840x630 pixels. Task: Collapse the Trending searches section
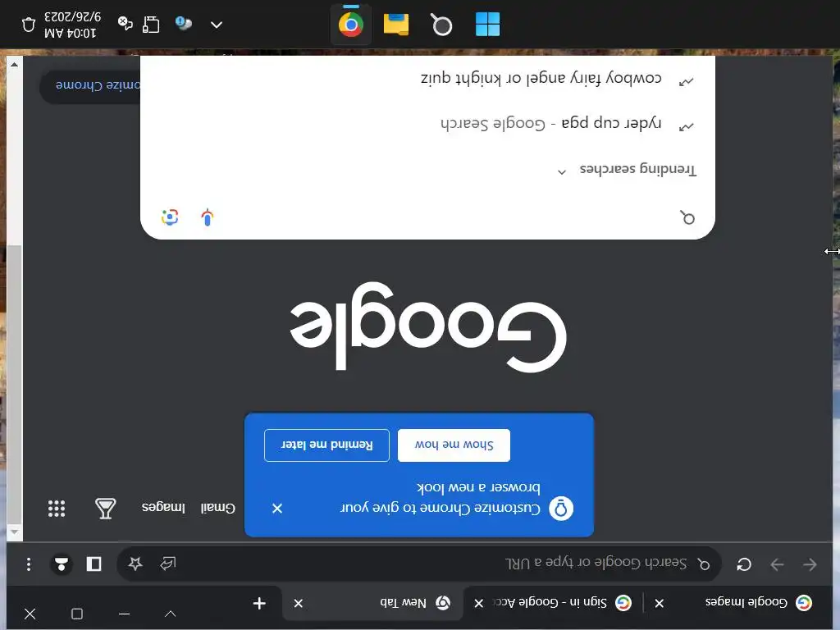[561, 172]
